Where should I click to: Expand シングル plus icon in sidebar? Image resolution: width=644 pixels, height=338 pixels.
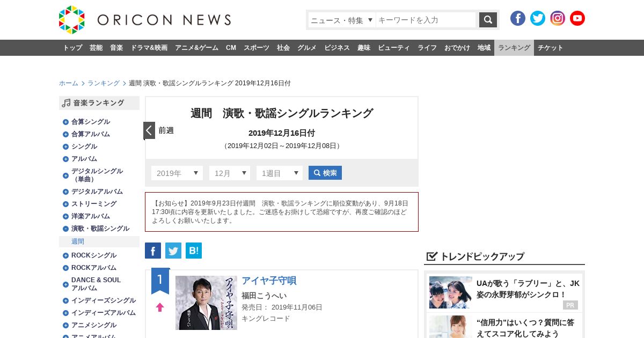(x=65, y=146)
